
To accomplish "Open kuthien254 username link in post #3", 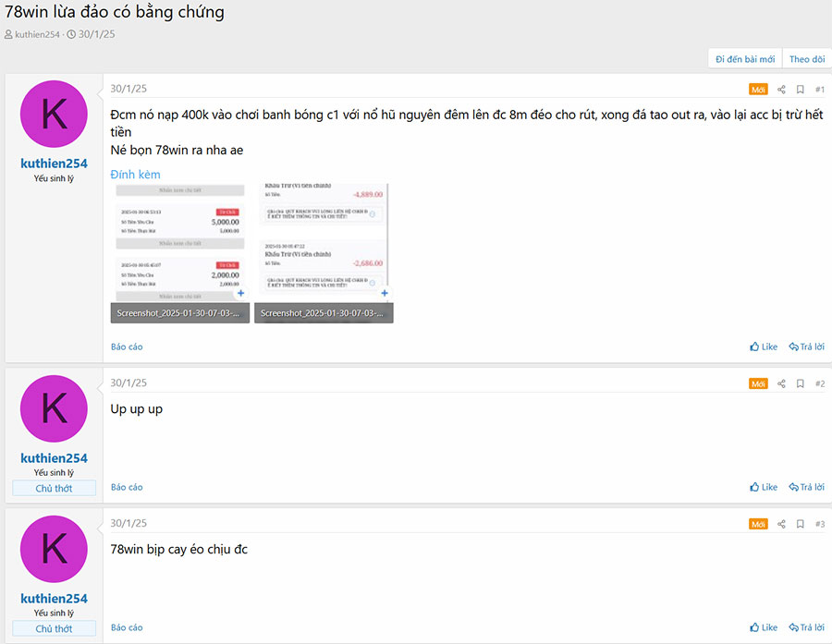I will 54,599.
